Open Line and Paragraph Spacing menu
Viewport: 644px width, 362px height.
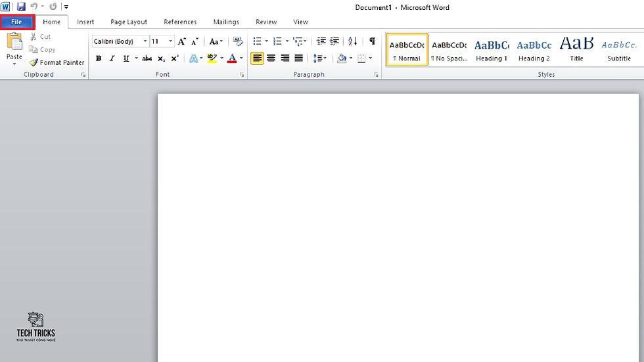point(319,58)
